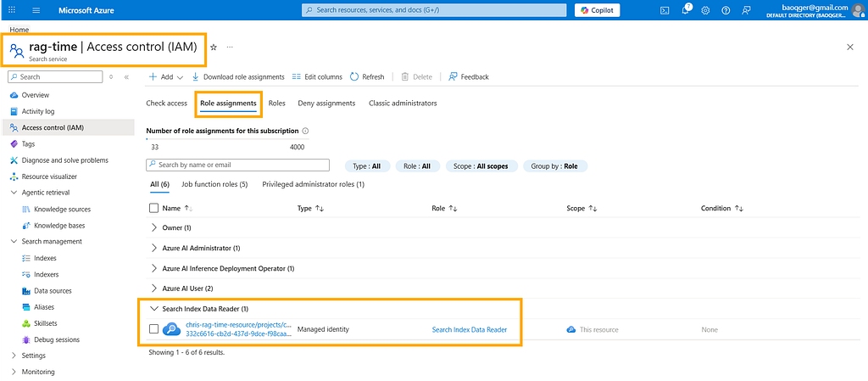Open the more options ellipsis near title
The image size is (868, 381).
230,47
